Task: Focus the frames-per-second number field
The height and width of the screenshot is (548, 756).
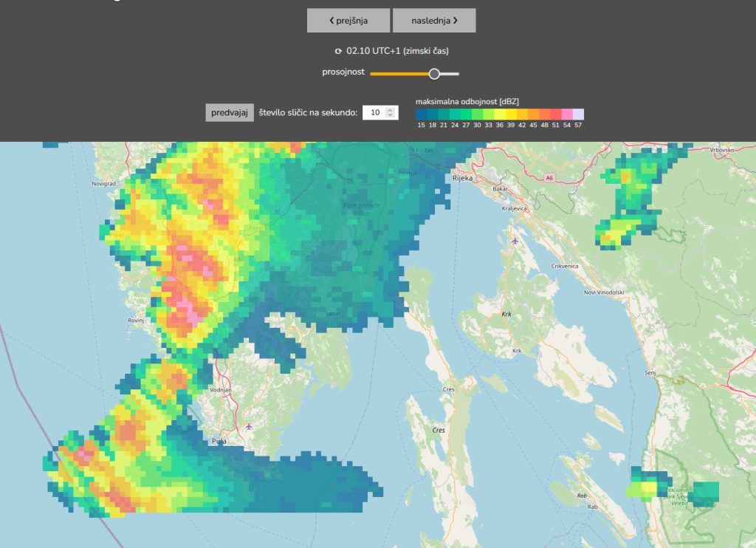Action: [x=374, y=112]
